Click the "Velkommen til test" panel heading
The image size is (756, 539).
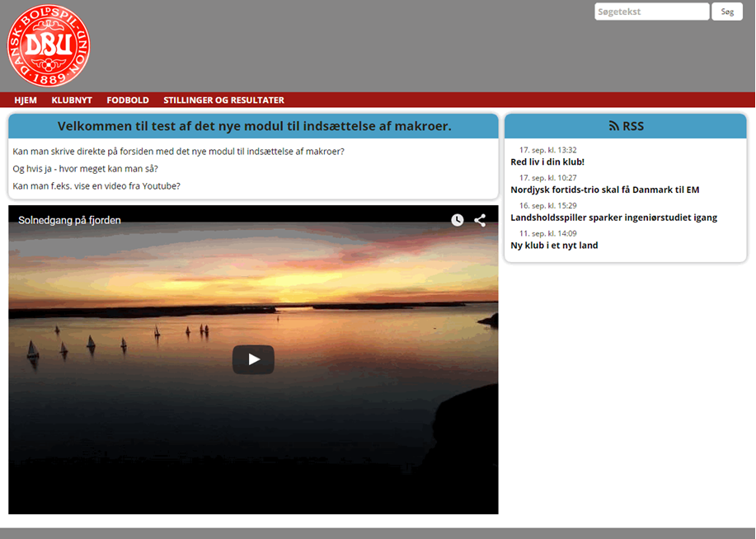click(254, 126)
